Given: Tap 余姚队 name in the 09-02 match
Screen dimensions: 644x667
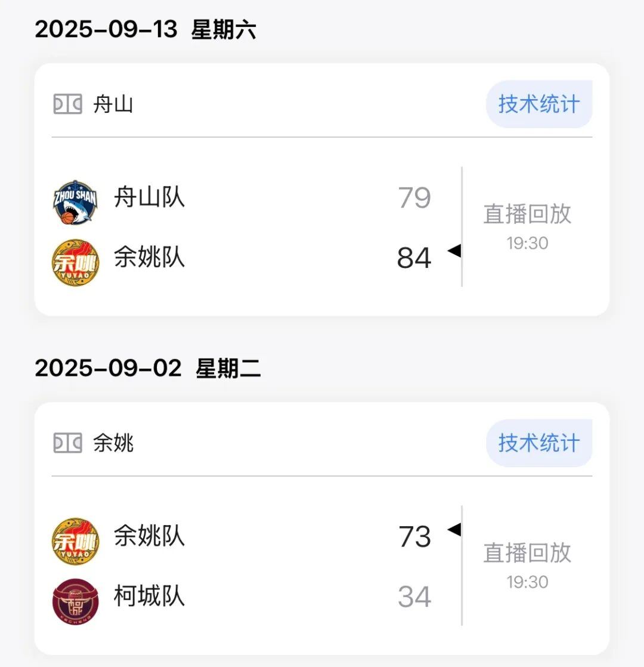Looking at the screenshot, I should pyautogui.click(x=149, y=536).
